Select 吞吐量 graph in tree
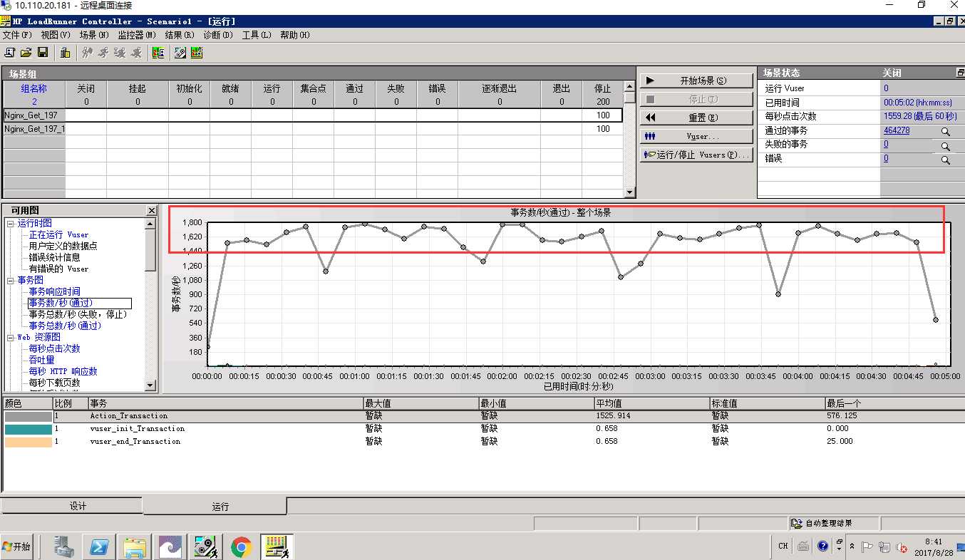 pos(41,360)
